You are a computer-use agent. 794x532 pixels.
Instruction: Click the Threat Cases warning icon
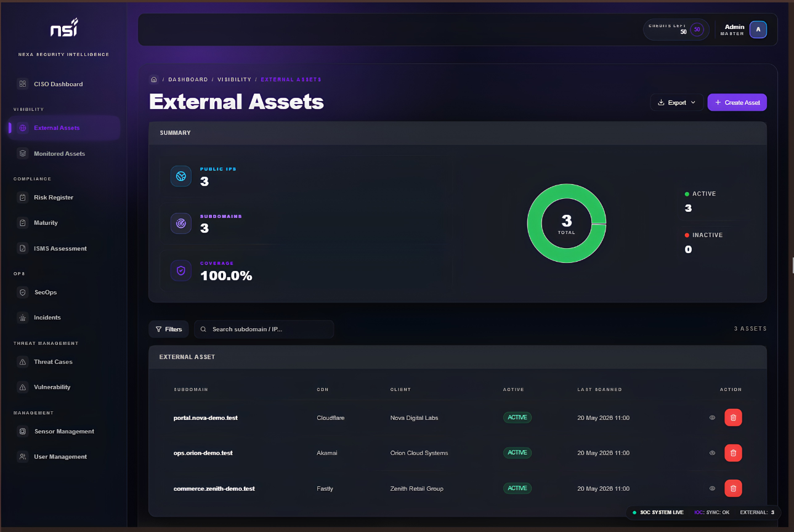(23, 362)
